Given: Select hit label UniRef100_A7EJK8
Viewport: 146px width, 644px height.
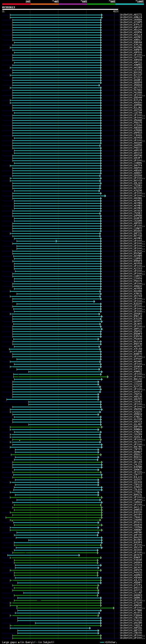Looking at the screenshot, I should click(x=131, y=349).
